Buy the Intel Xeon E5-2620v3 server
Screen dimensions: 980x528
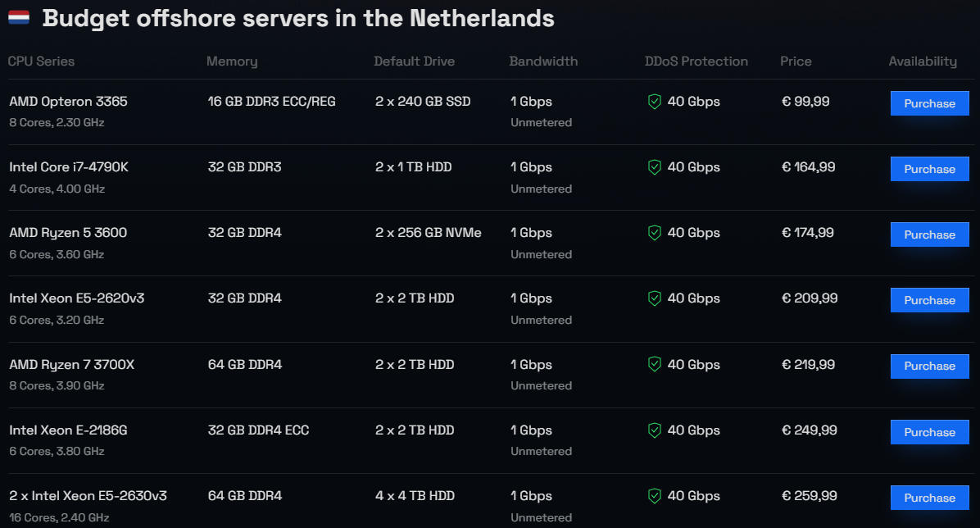click(929, 300)
